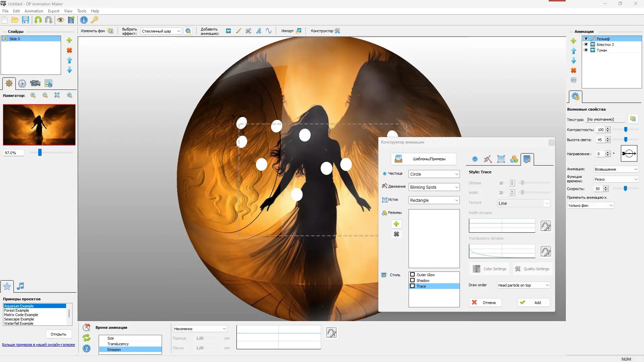Delete slide with the orange X icon
Image resolution: width=644 pixels, height=362 pixels.
point(69,50)
